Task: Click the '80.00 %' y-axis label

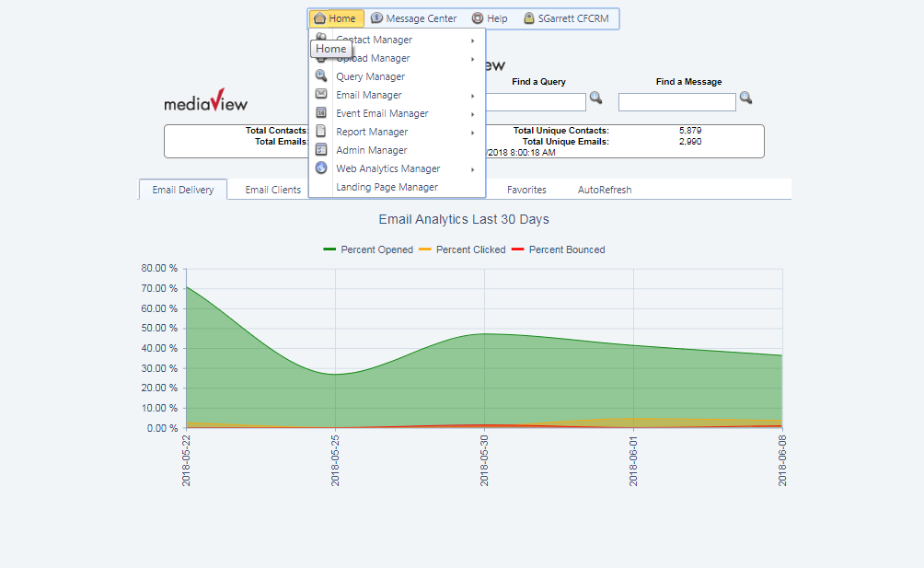Action: (159, 268)
